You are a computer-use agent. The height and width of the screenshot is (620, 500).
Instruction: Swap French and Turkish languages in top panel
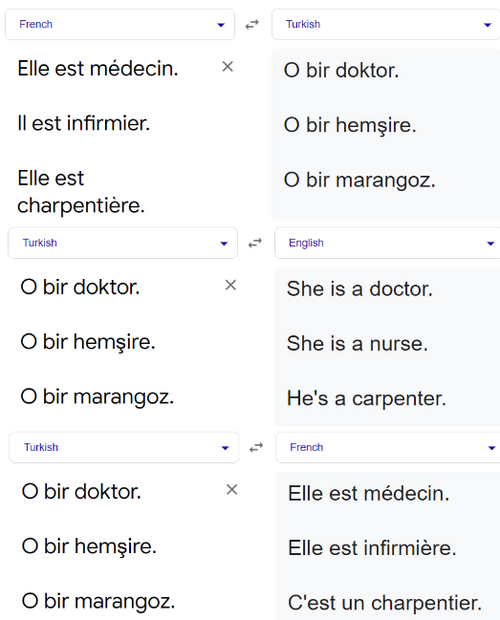coord(252,25)
